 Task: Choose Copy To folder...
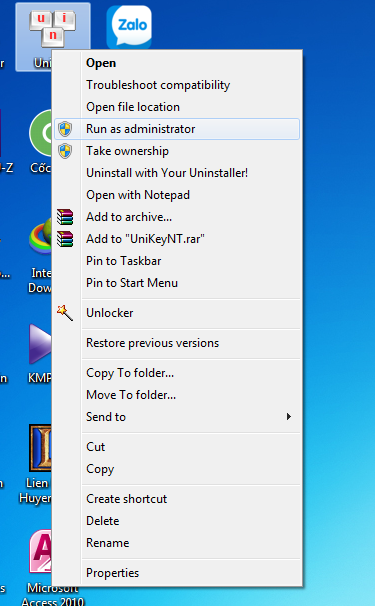coord(177,373)
